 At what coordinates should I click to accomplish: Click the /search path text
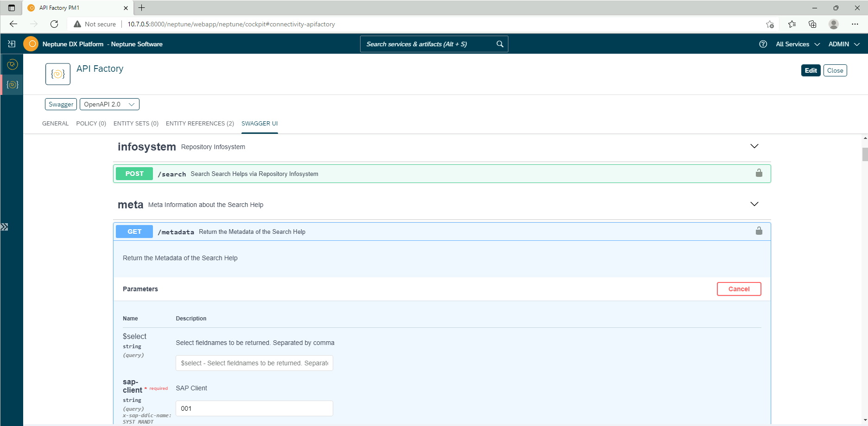pos(171,174)
